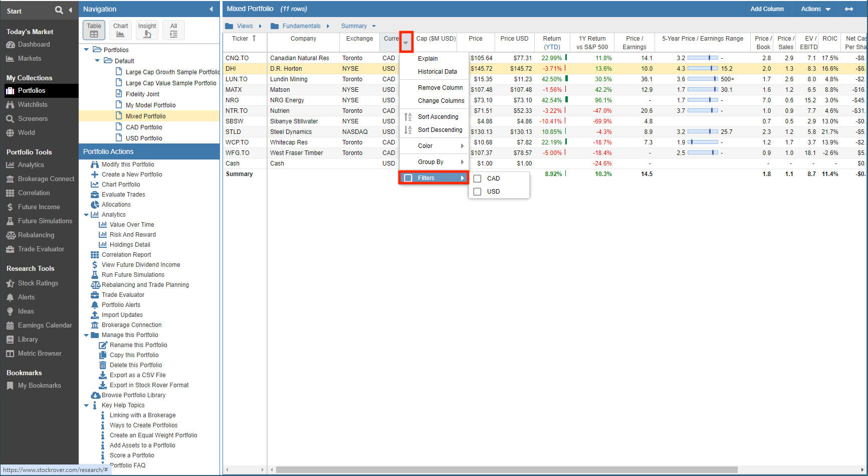The width and height of the screenshot is (868, 476).
Task: Switch to Insight view button
Action: (147, 30)
